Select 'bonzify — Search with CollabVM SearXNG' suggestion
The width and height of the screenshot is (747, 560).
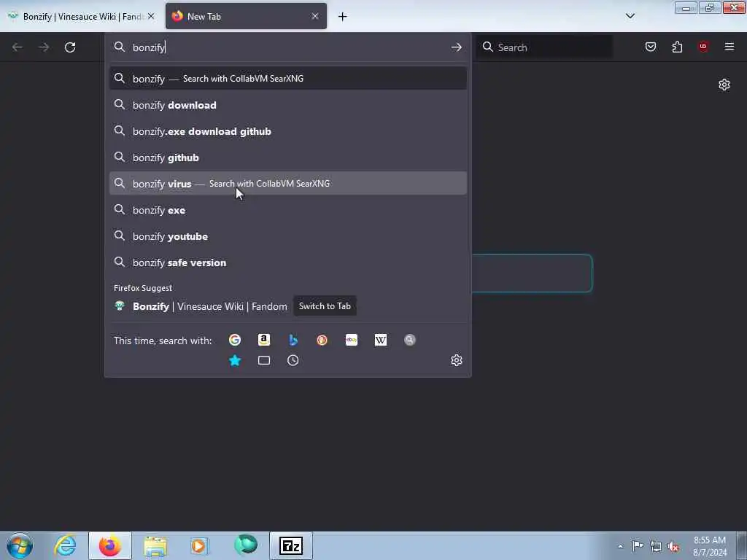(287, 79)
